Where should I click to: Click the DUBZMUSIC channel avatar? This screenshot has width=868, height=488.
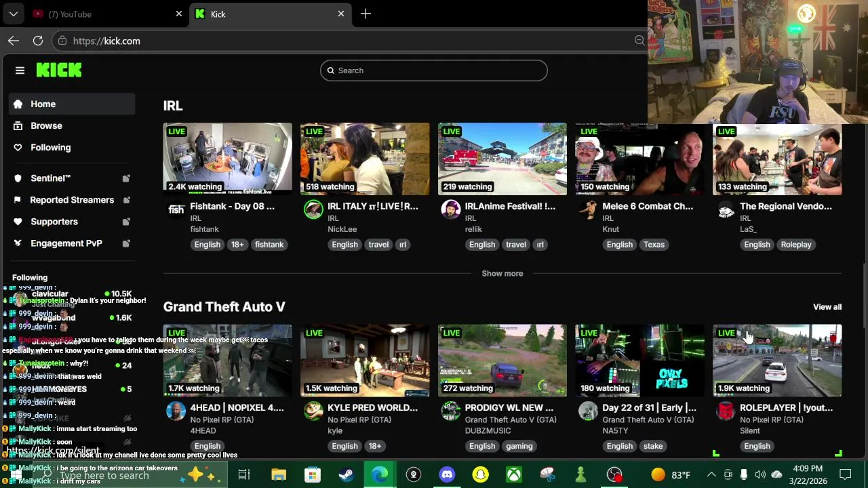(451, 411)
